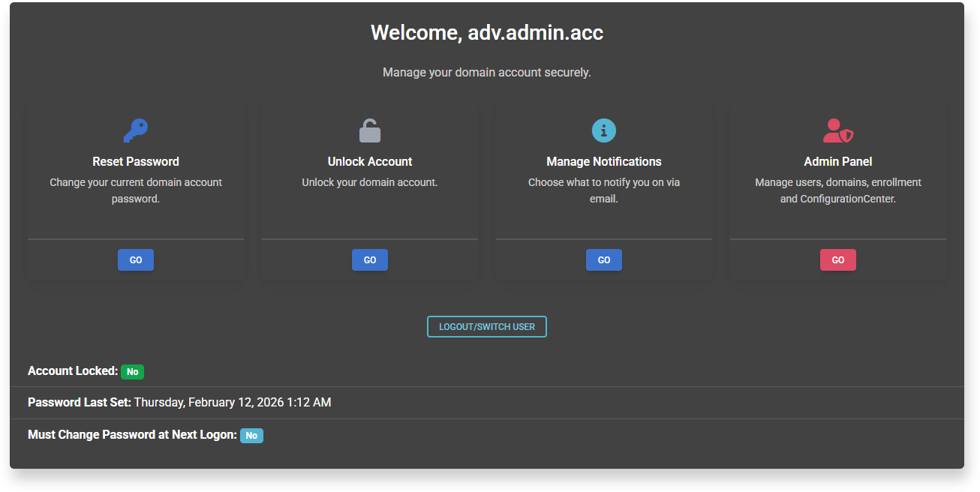Click the blue key Reset Password icon

click(x=136, y=130)
